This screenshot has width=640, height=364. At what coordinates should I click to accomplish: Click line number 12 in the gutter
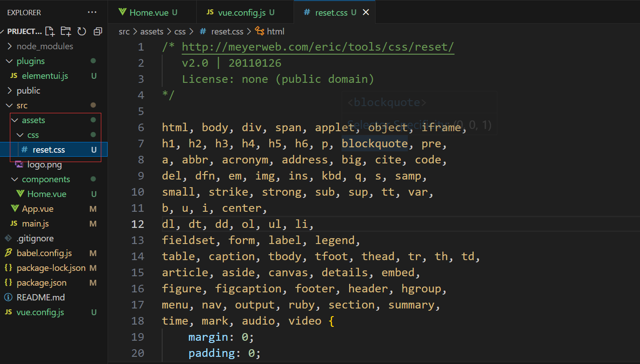point(138,224)
